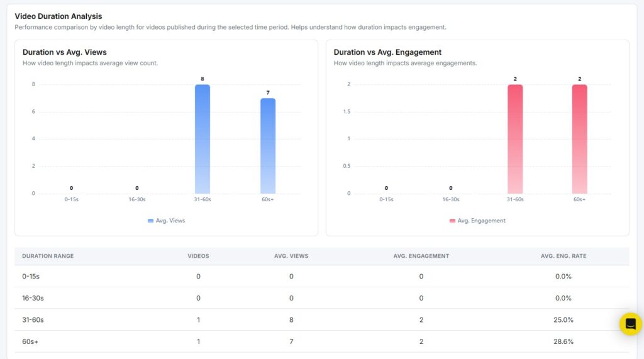The height and width of the screenshot is (359, 644).
Task: Toggle the Avg. Views legend entry
Action: (x=166, y=221)
